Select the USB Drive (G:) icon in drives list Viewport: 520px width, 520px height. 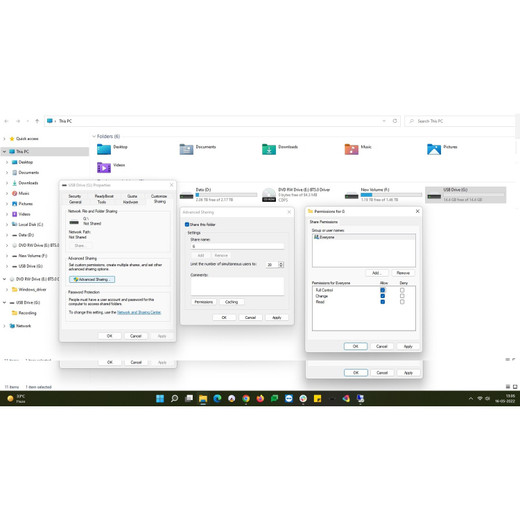click(x=434, y=196)
